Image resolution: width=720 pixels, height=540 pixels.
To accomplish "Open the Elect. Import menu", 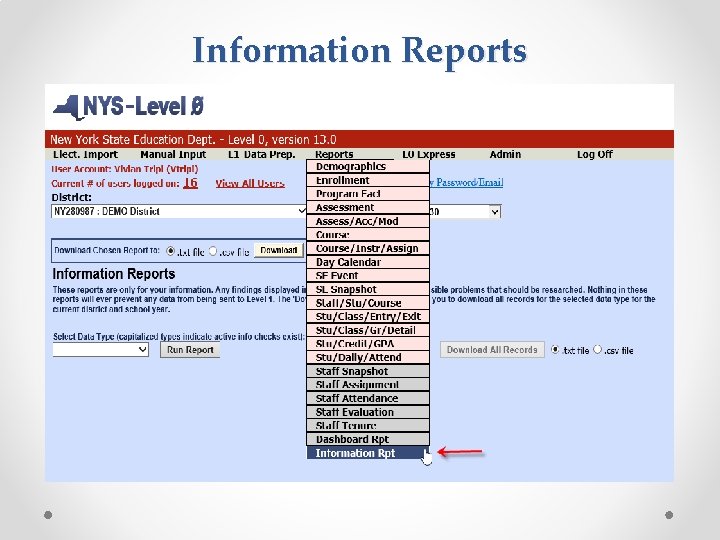I will 85,154.
